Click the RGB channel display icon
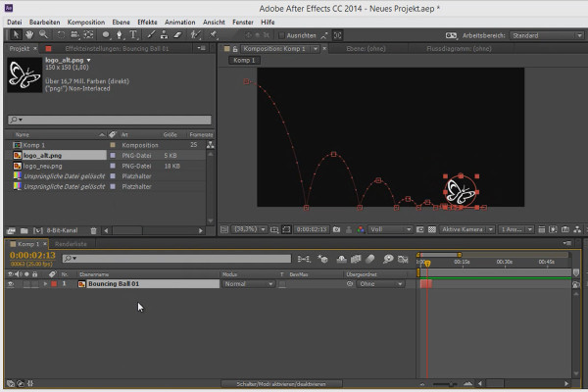 pos(361,229)
